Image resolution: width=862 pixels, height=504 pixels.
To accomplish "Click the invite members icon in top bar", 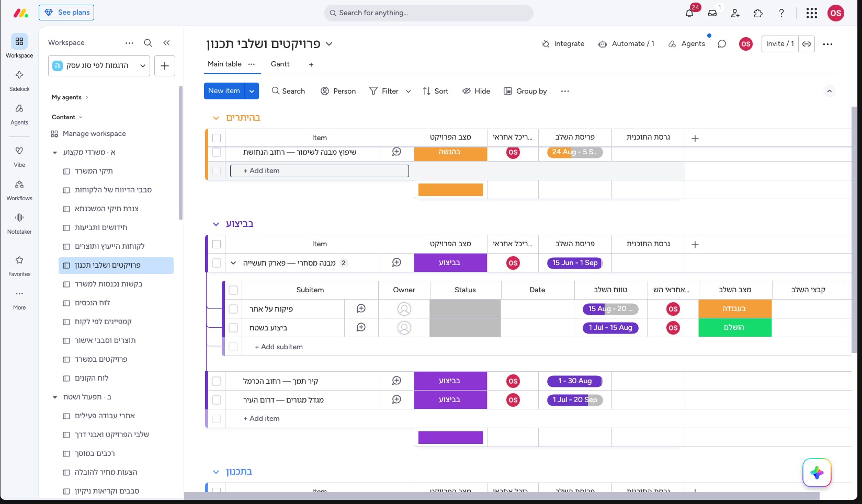I will pyautogui.click(x=735, y=13).
